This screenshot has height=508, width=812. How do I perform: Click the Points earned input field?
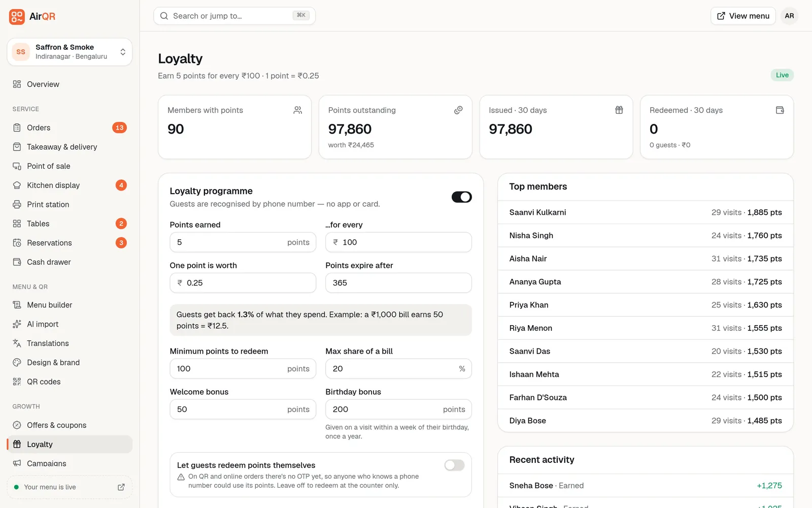tap(243, 242)
